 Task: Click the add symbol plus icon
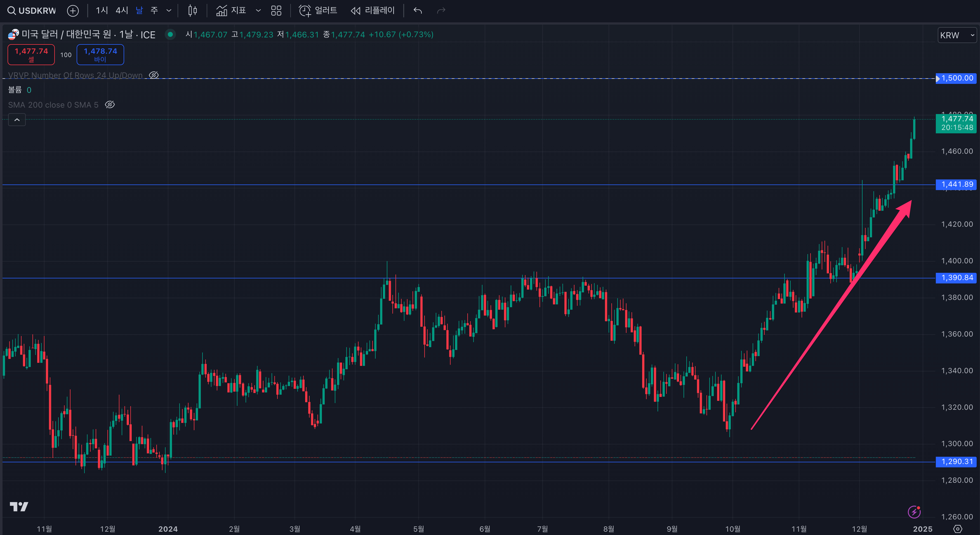73,11
